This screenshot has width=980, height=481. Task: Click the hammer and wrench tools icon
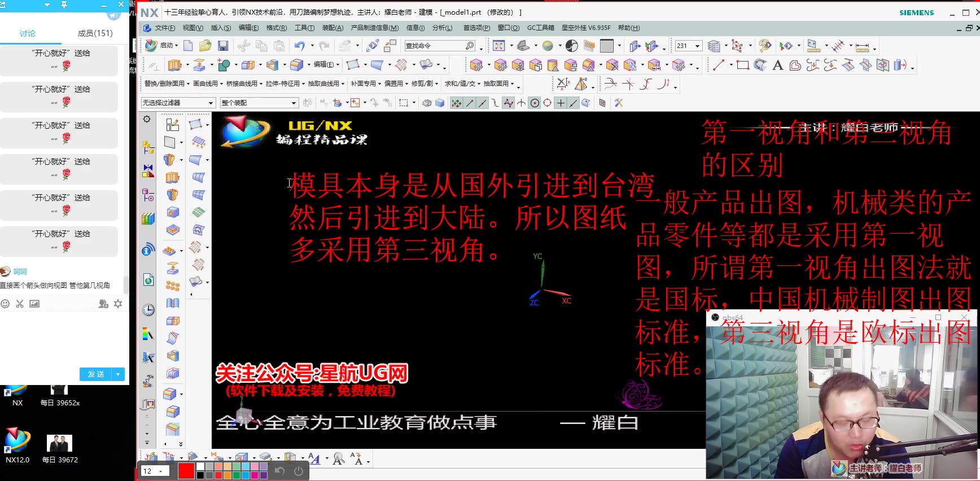pyautogui.click(x=619, y=103)
